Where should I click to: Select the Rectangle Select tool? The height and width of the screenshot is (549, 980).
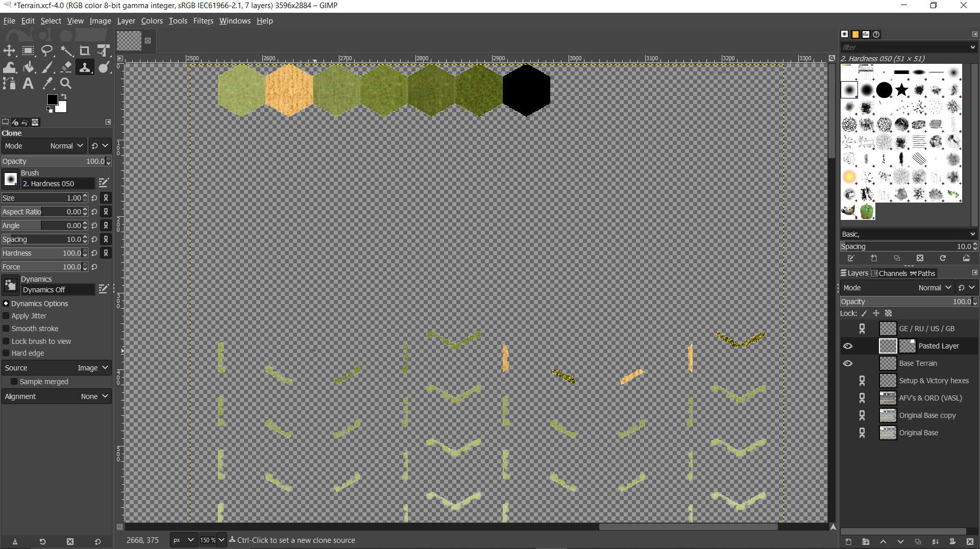28,51
